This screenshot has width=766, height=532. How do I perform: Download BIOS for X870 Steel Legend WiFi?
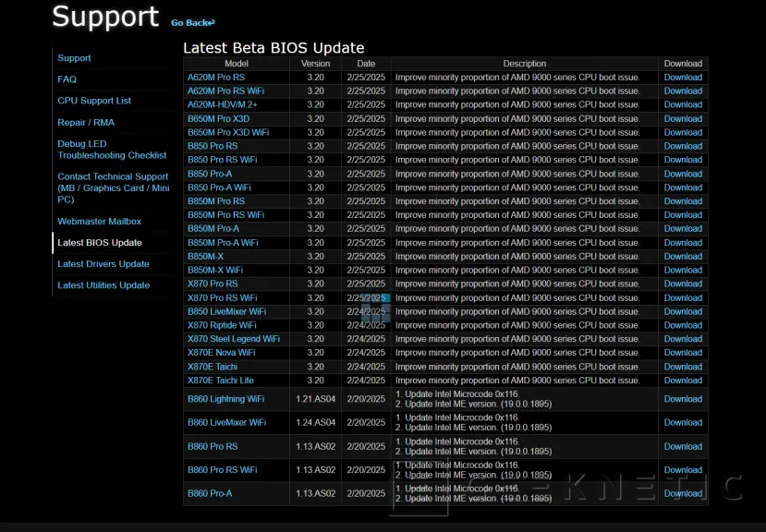[x=683, y=339]
